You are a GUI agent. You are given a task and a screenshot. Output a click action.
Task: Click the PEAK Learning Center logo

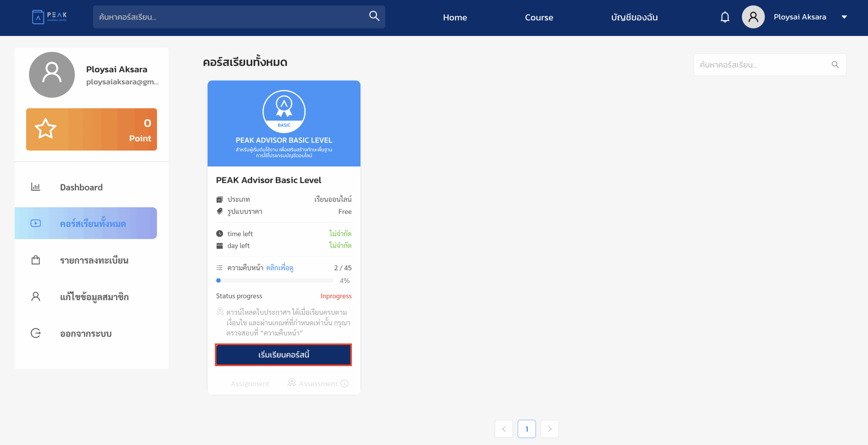pyautogui.click(x=50, y=17)
